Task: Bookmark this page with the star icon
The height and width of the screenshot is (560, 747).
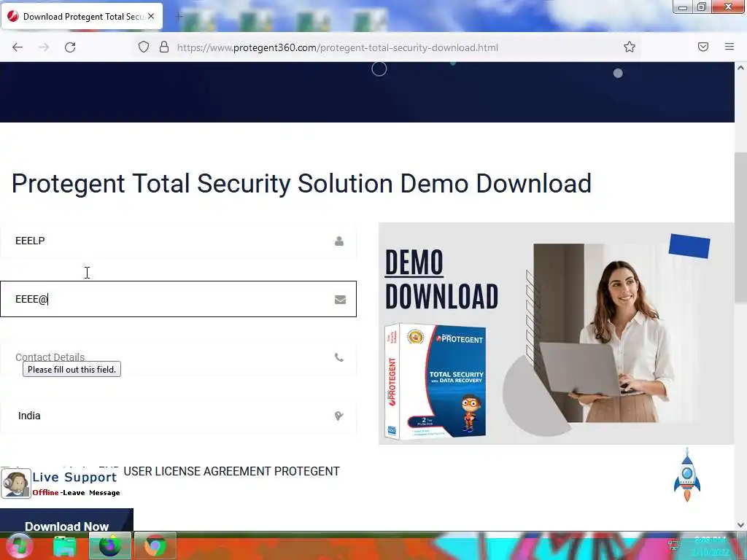Action: (630, 47)
